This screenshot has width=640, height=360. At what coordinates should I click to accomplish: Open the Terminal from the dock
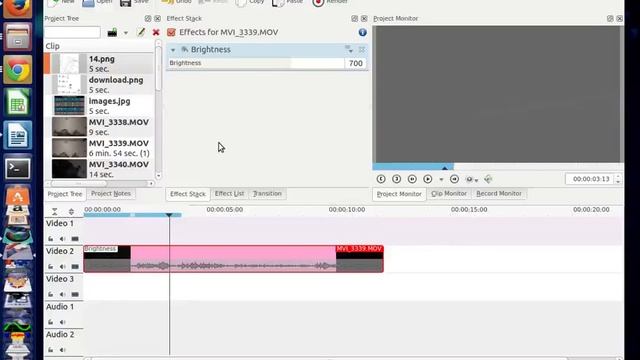[x=17, y=168]
